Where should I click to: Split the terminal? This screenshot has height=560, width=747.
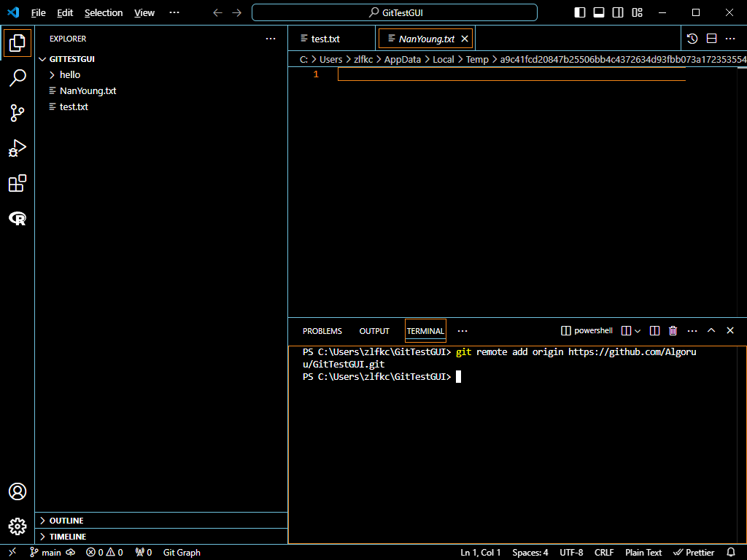coord(654,330)
